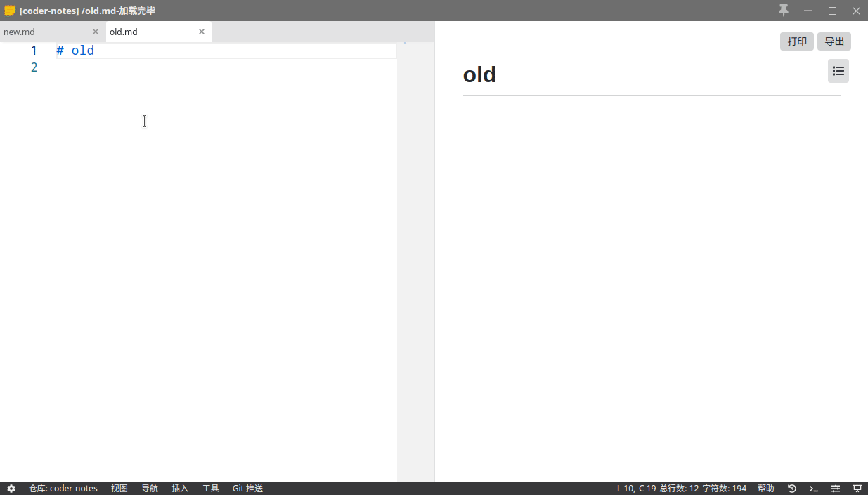Click line number 2 in the gutter
The width and height of the screenshot is (868, 495).
(x=34, y=67)
